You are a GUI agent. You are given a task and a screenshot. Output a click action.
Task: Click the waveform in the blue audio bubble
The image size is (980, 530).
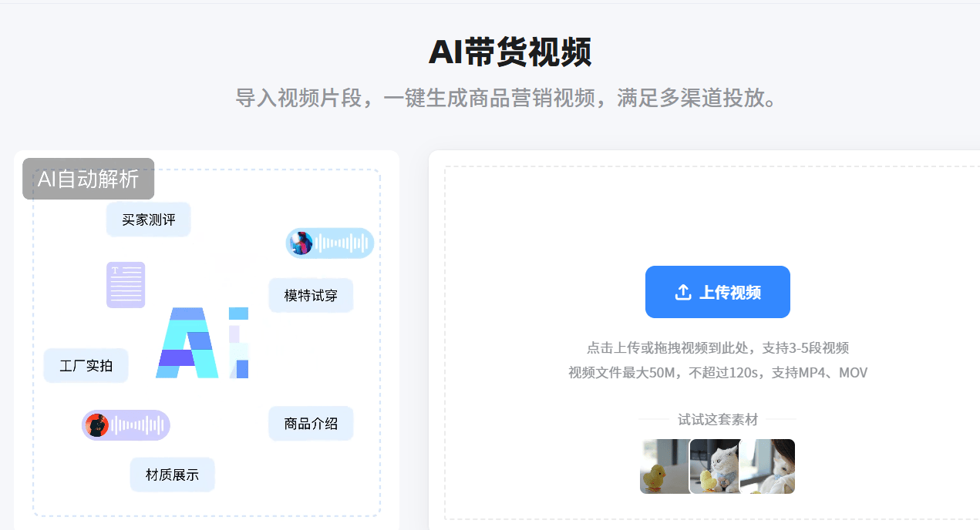coord(342,243)
